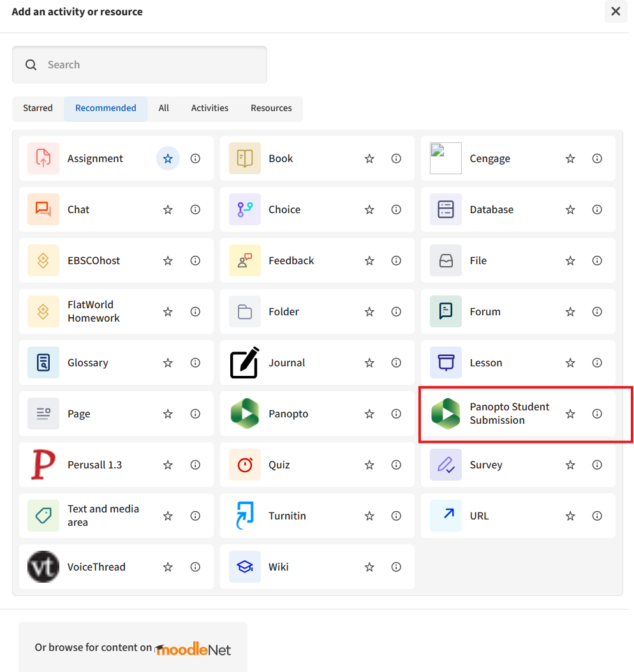Switch to the All tab

tap(163, 108)
